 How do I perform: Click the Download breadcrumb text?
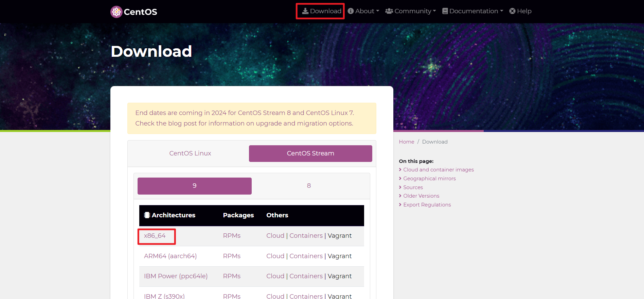coord(435,142)
